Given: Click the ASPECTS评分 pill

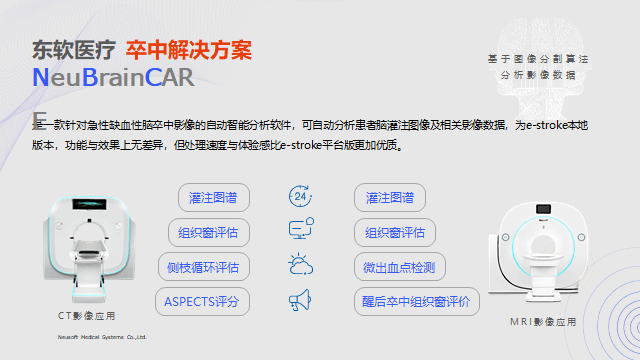Looking at the screenshot, I should (x=202, y=302).
